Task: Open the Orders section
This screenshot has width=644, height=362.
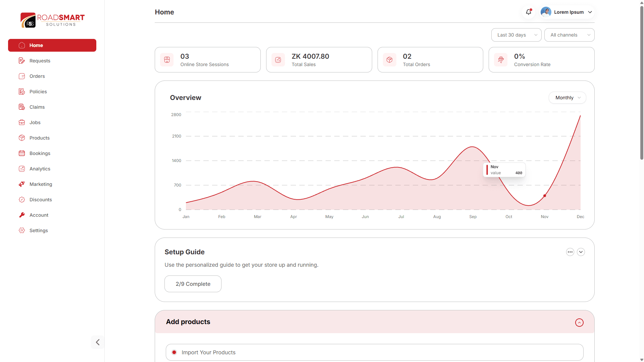Action: (37, 76)
